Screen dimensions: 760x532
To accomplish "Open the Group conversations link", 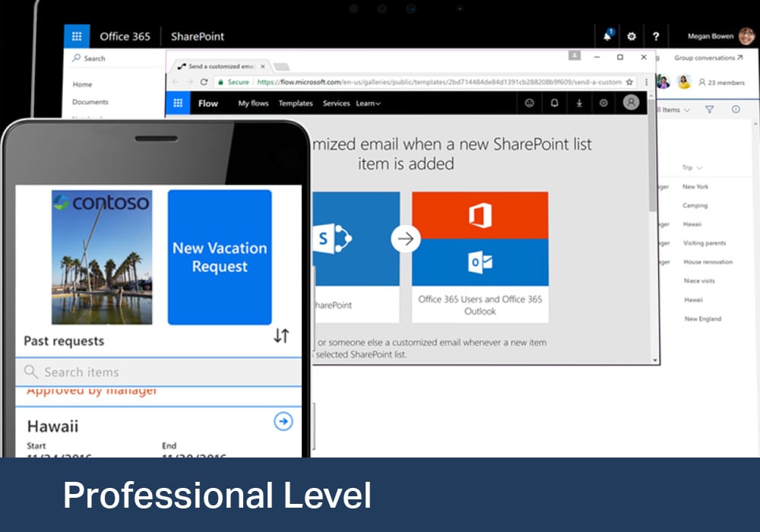I will pos(708,58).
